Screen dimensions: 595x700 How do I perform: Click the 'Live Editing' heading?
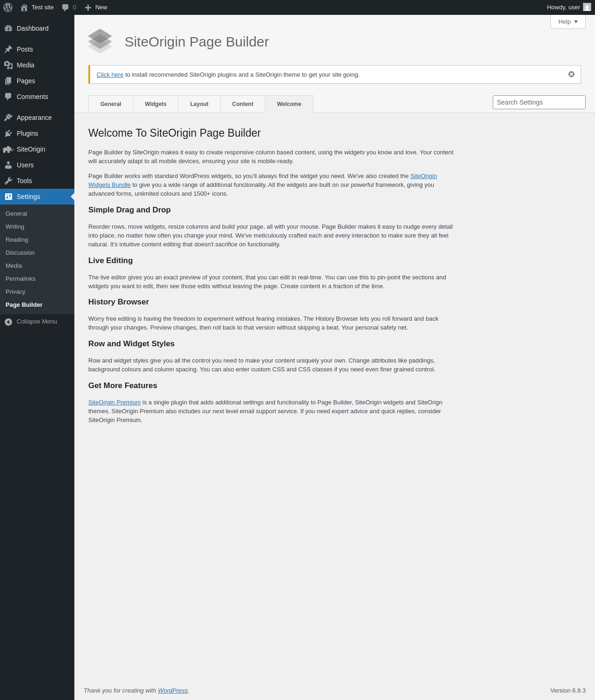point(111,261)
